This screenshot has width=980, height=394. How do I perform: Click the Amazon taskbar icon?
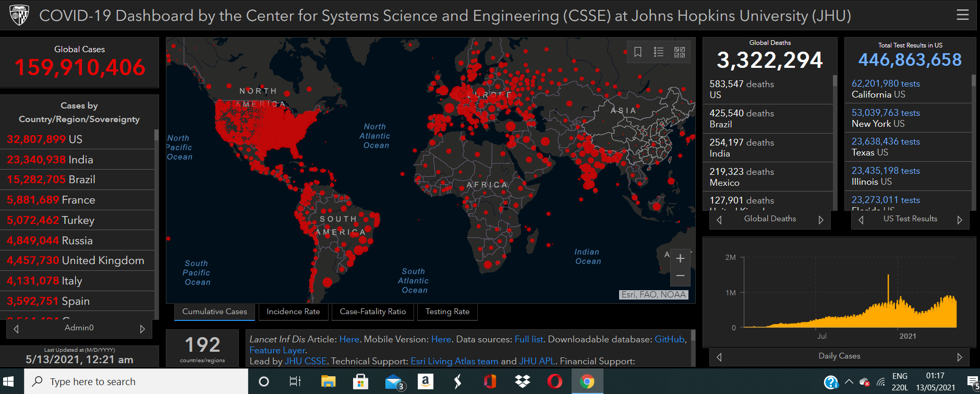click(x=425, y=381)
